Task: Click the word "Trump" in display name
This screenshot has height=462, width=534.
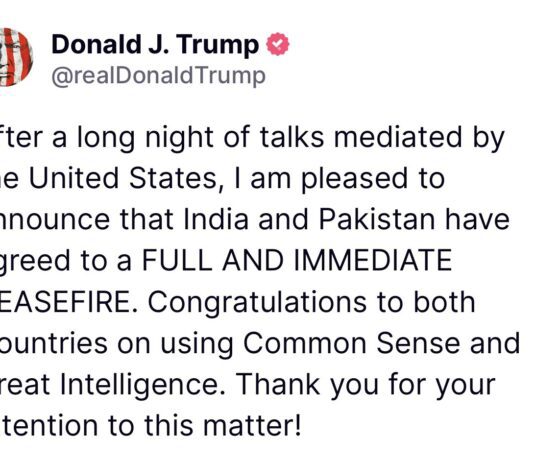Action: [218, 46]
